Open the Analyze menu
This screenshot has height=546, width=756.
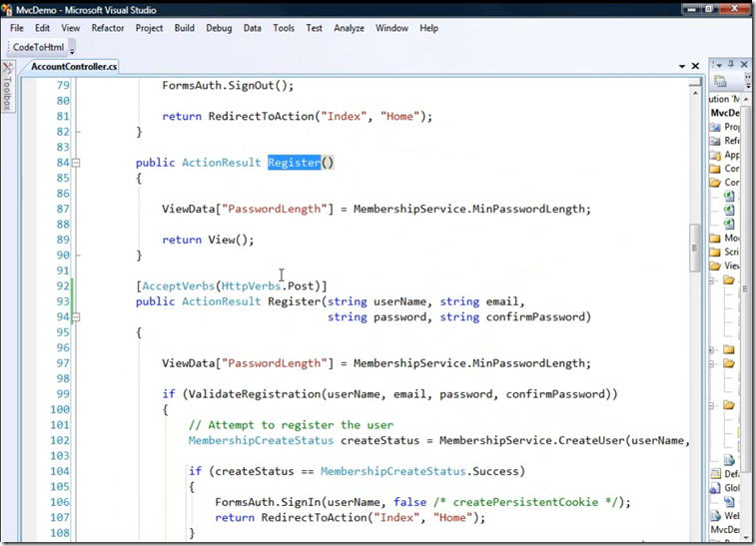pos(350,28)
